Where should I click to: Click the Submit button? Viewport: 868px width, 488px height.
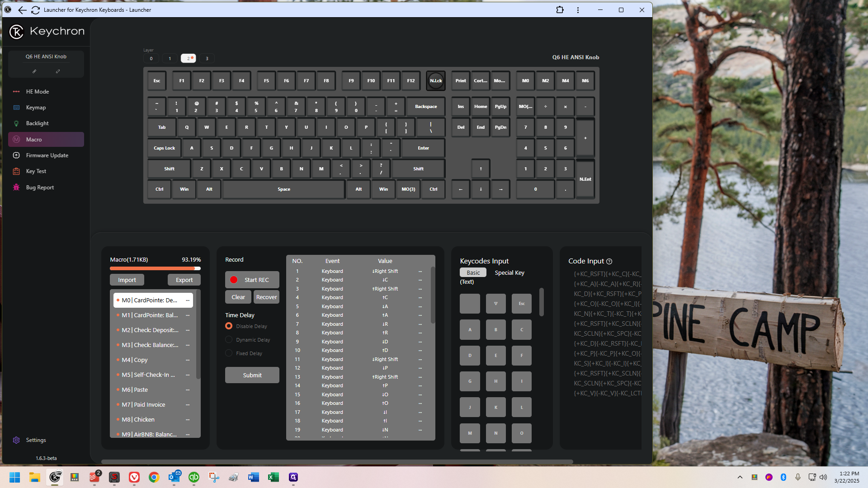(252, 375)
